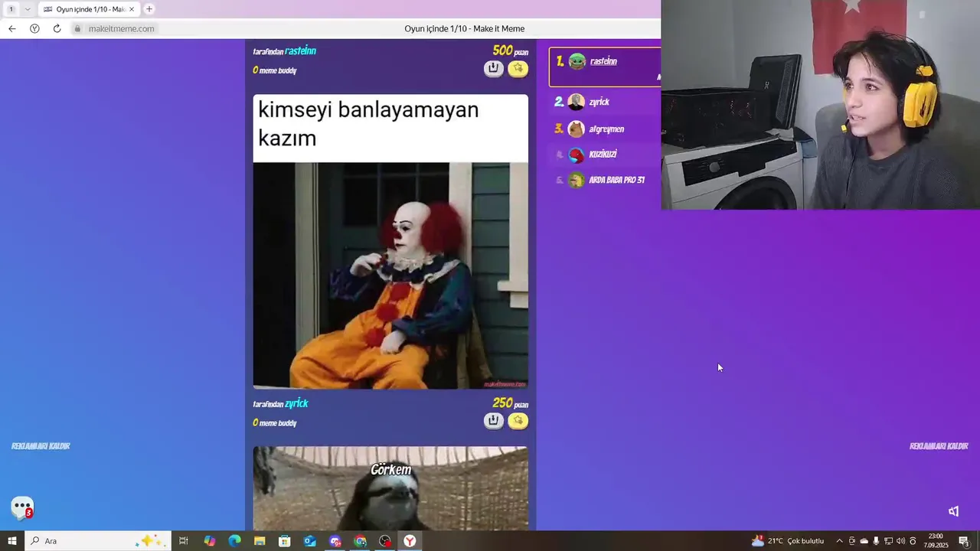Open the Yandex home button in toolbar
Image resolution: width=980 pixels, height=551 pixels.
click(34, 28)
